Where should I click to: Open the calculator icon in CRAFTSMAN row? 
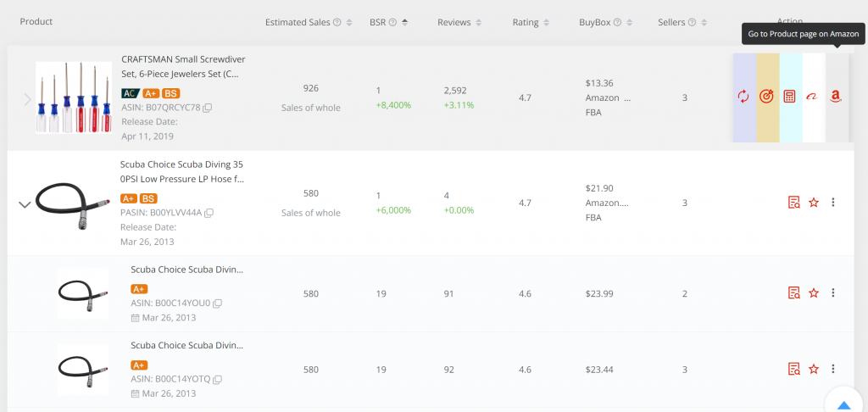click(x=789, y=97)
